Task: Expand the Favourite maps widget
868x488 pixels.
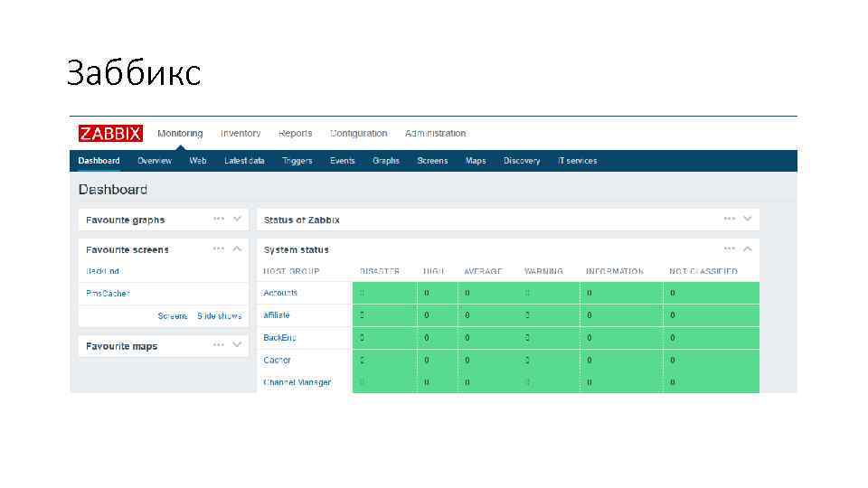Action: click(237, 345)
